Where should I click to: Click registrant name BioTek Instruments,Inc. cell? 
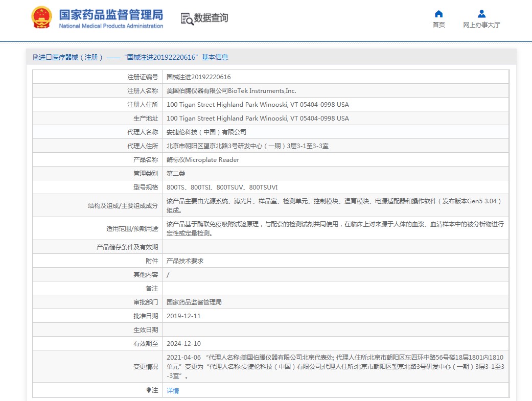coord(232,91)
